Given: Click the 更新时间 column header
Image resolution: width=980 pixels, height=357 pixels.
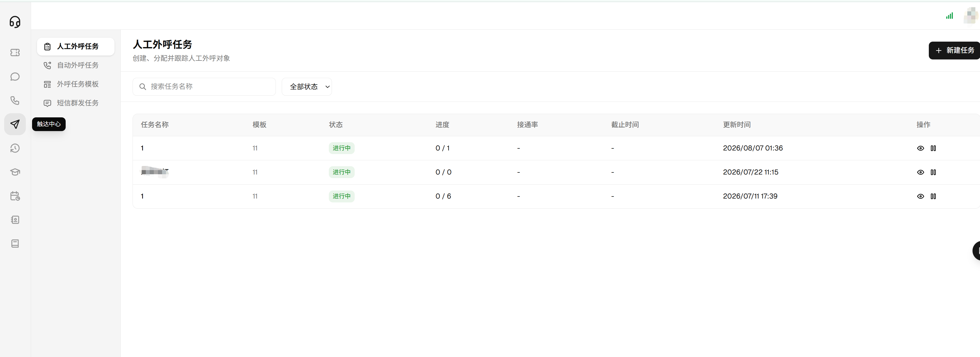Looking at the screenshot, I should [737, 125].
